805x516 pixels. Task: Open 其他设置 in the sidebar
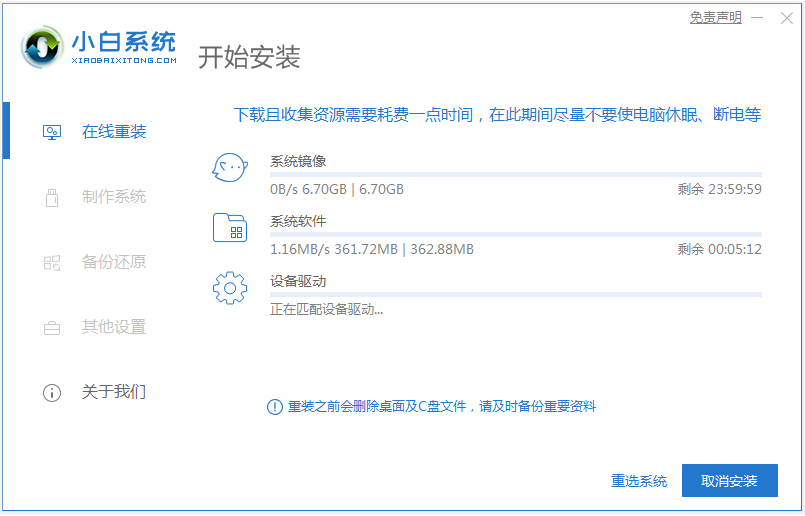click(x=114, y=327)
